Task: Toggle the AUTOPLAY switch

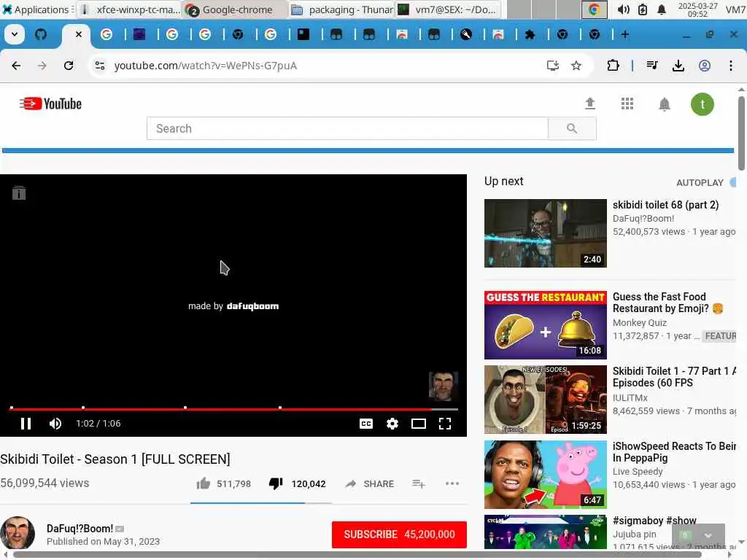Action: (x=732, y=182)
